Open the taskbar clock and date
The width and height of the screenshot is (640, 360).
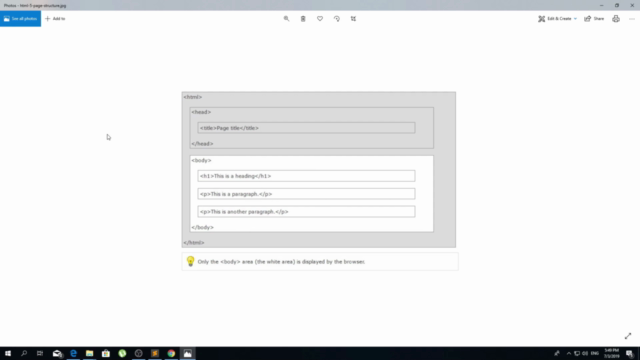click(x=611, y=353)
